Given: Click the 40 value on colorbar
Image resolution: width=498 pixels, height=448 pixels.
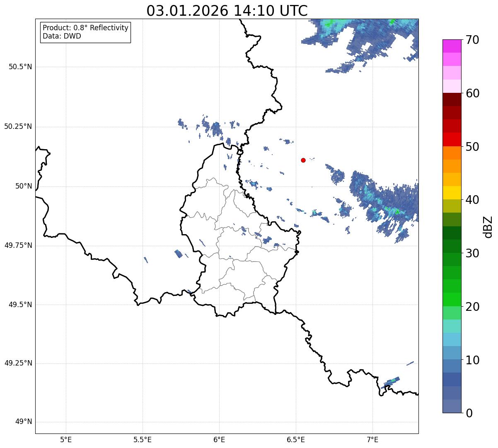Looking at the screenshot, I should pyautogui.click(x=473, y=200).
